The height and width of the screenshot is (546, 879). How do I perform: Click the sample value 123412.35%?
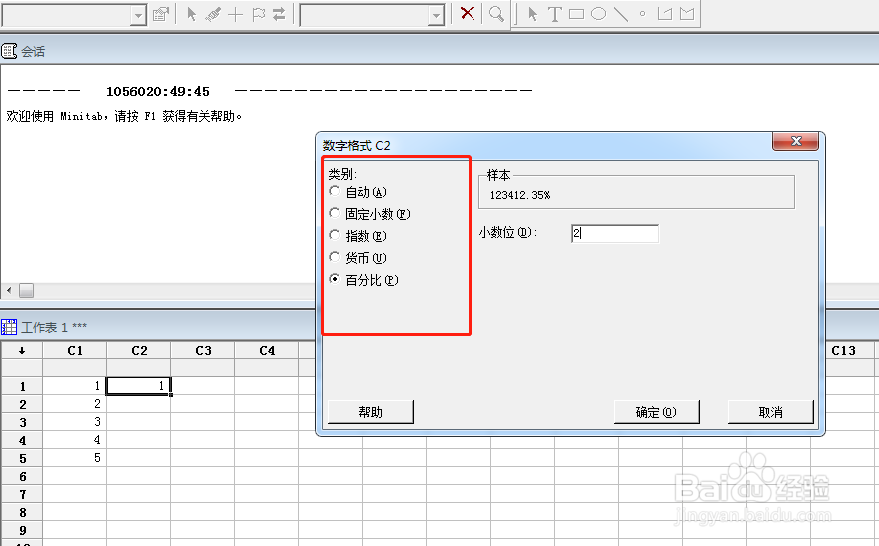[x=520, y=195]
